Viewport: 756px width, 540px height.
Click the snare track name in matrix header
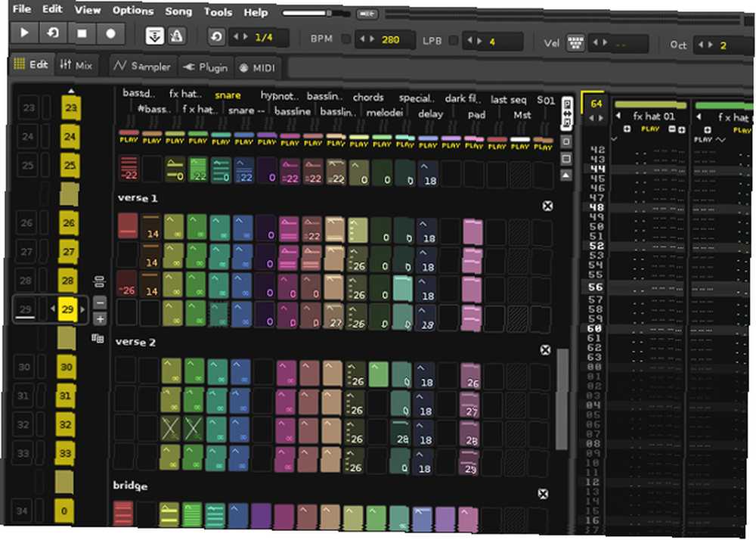[x=228, y=95]
